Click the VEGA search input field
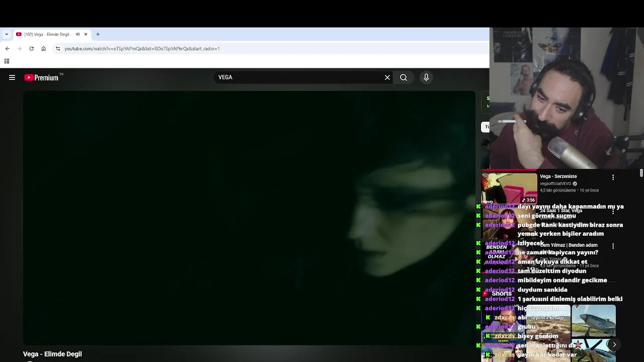Image resolution: width=644 pixels, height=362 pixels. 299,77
